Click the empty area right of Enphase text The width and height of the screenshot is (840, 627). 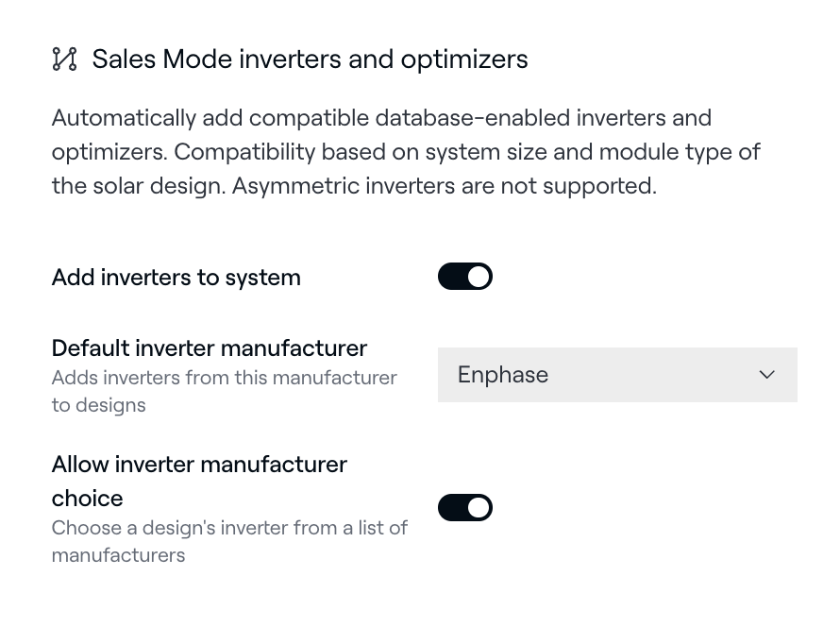661,375
